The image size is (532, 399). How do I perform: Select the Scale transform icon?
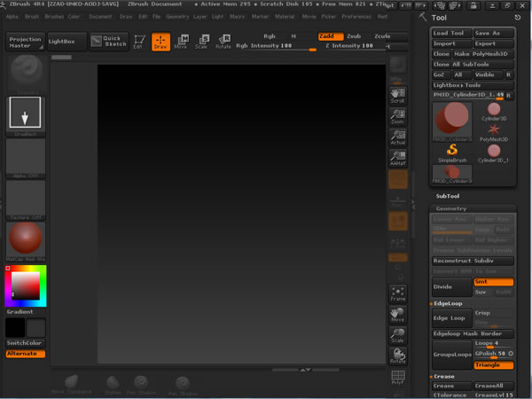[202, 42]
